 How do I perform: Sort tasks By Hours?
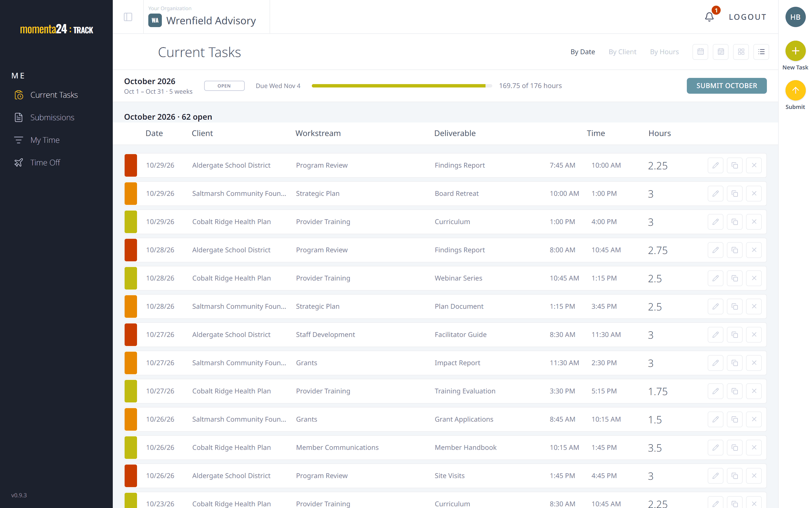click(x=664, y=52)
